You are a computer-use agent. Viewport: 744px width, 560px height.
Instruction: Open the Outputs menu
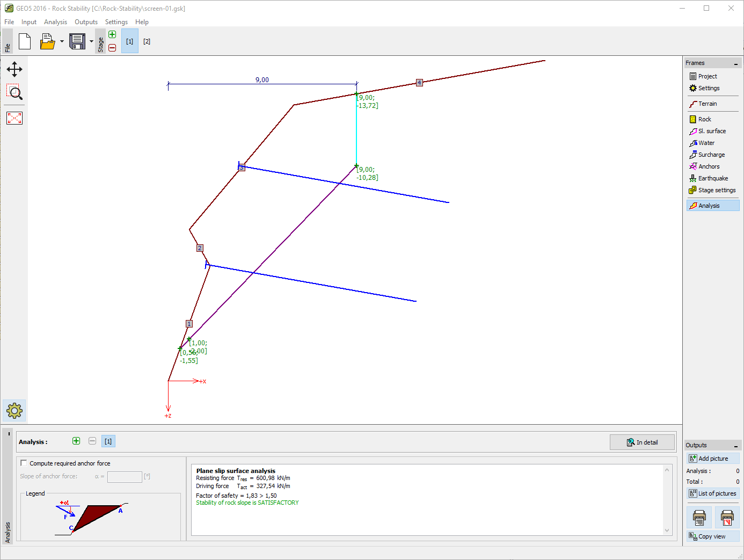tap(86, 22)
